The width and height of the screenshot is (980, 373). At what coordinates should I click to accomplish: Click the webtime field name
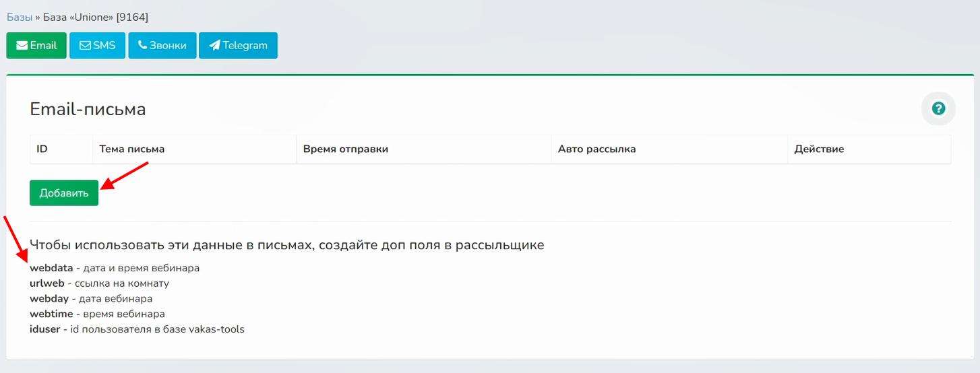coord(51,314)
